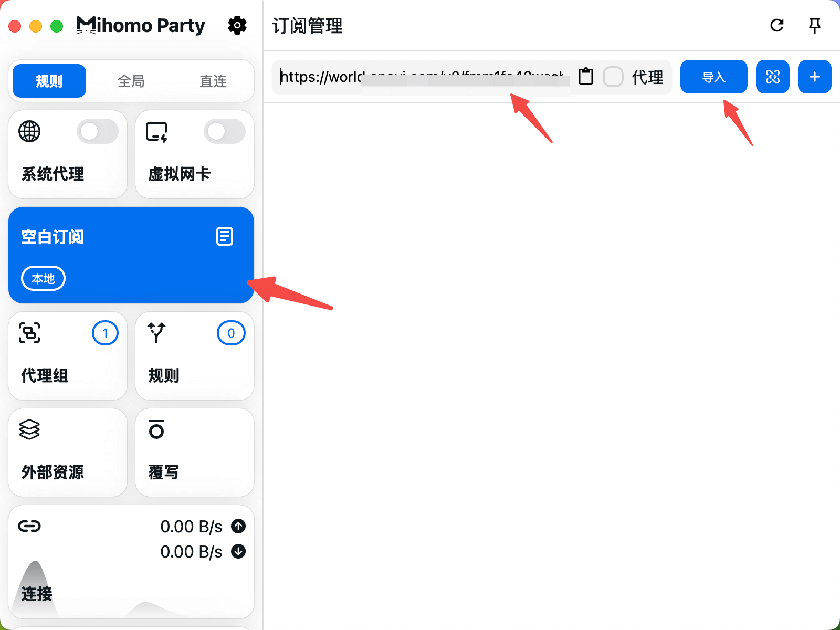Open the 外部资源 card
The width and height of the screenshot is (840, 630).
pyautogui.click(x=68, y=453)
